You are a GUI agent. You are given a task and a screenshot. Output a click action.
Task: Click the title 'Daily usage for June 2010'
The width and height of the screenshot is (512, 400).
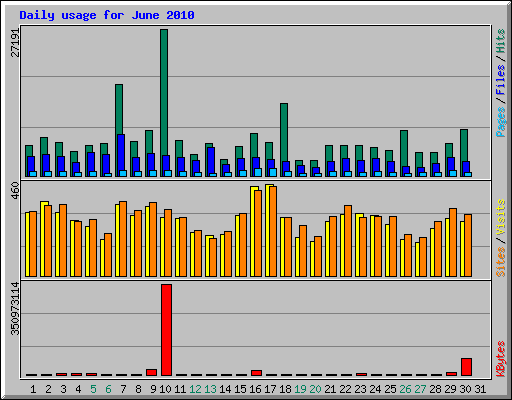(107, 15)
